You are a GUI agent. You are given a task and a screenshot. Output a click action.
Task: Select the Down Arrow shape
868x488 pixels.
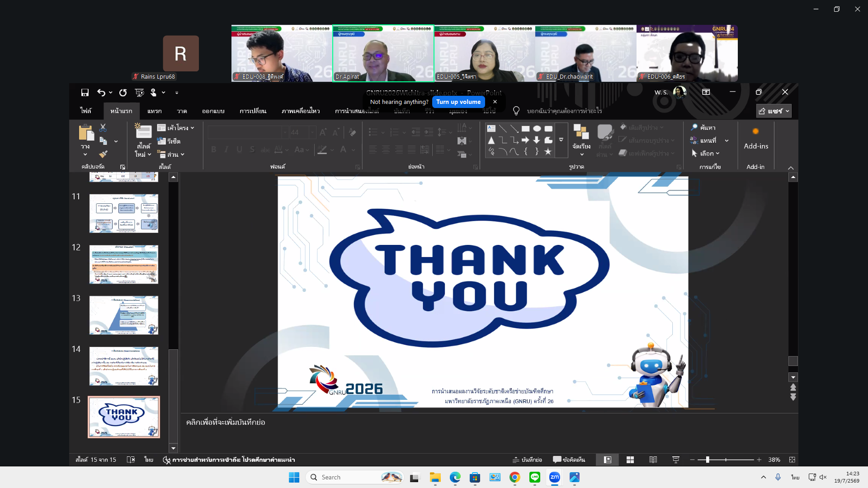tap(537, 140)
